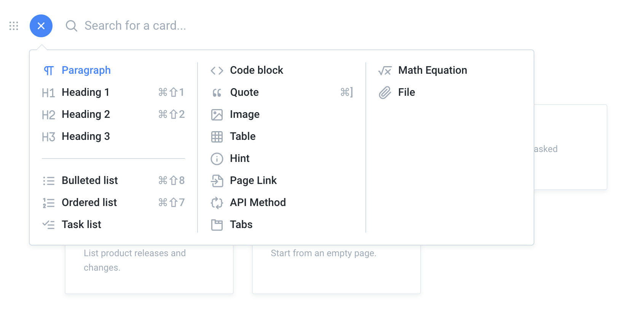
Task: Insert an API Method block
Action: (258, 203)
